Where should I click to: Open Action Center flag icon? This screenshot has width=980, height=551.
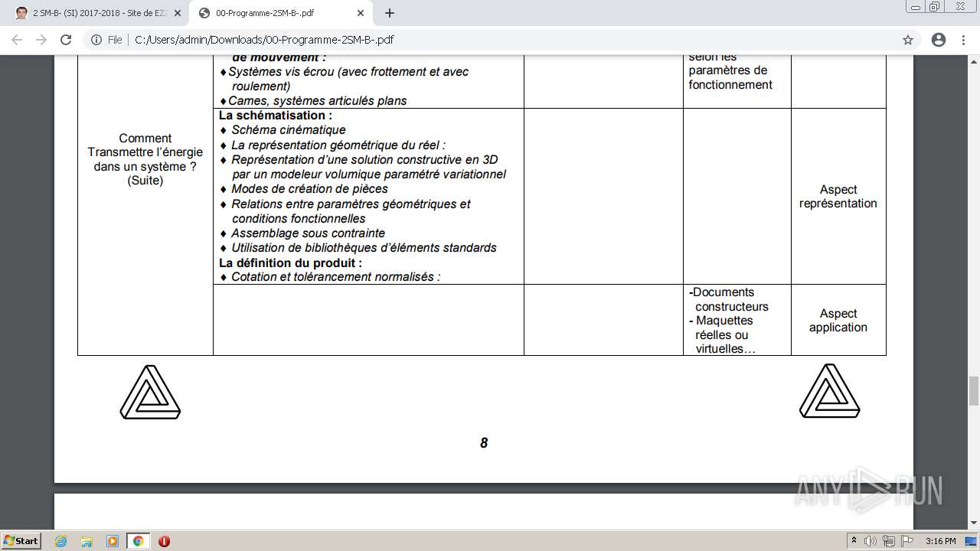coord(906,541)
